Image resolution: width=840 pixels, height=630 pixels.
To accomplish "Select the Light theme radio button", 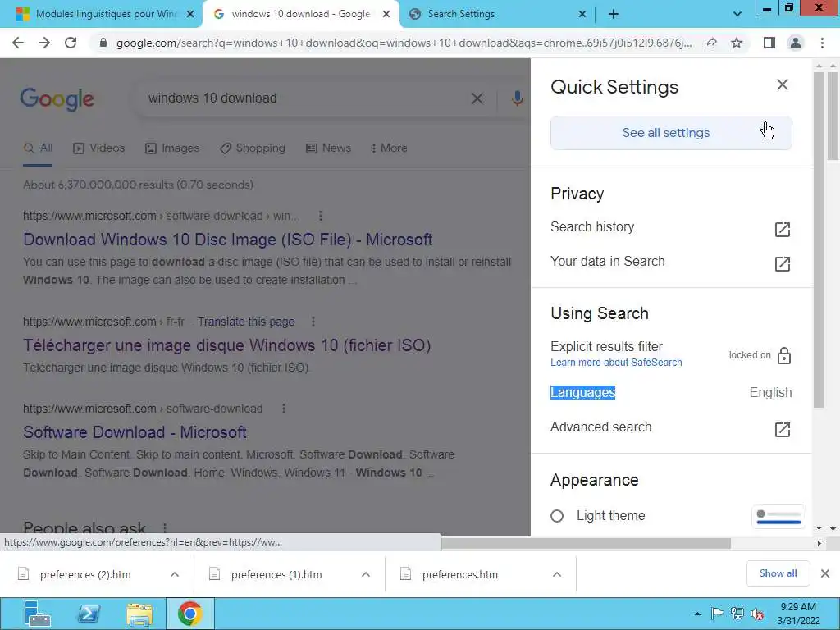I will [x=557, y=516].
